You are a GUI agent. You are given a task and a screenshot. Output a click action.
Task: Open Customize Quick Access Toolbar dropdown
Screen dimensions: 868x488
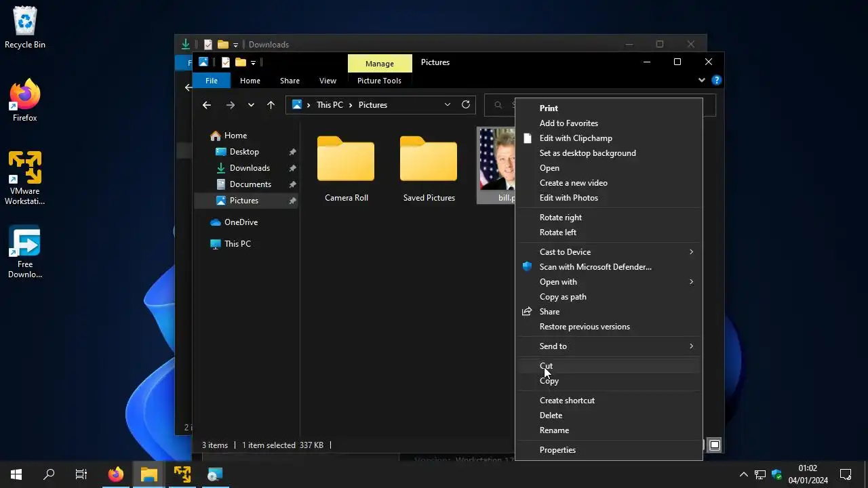253,62
